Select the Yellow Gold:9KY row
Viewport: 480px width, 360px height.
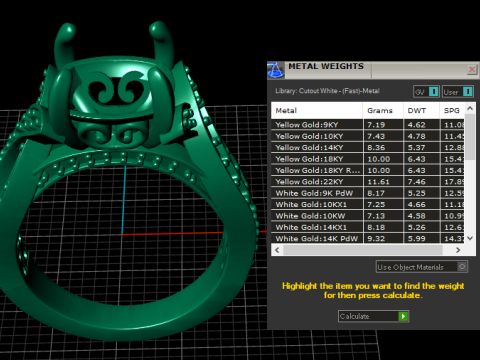[x=368, y=125]
